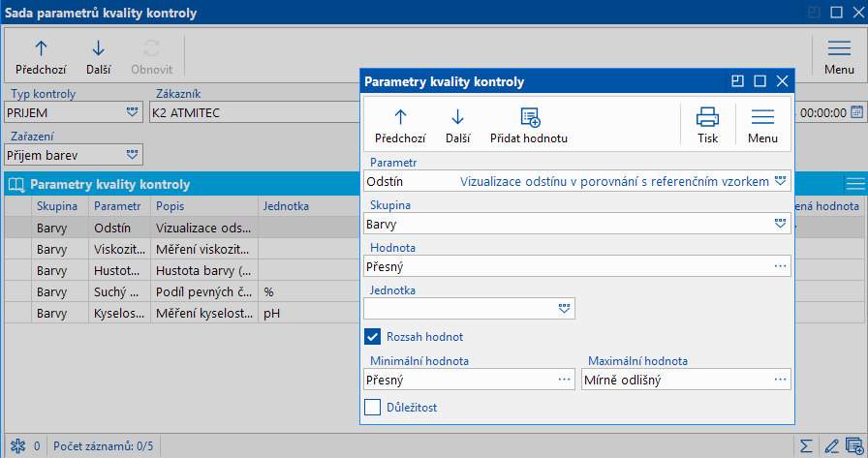
Task: Click ellipsis button in Hodnota field
Action: pyautogui.click(x=780, y=266)
